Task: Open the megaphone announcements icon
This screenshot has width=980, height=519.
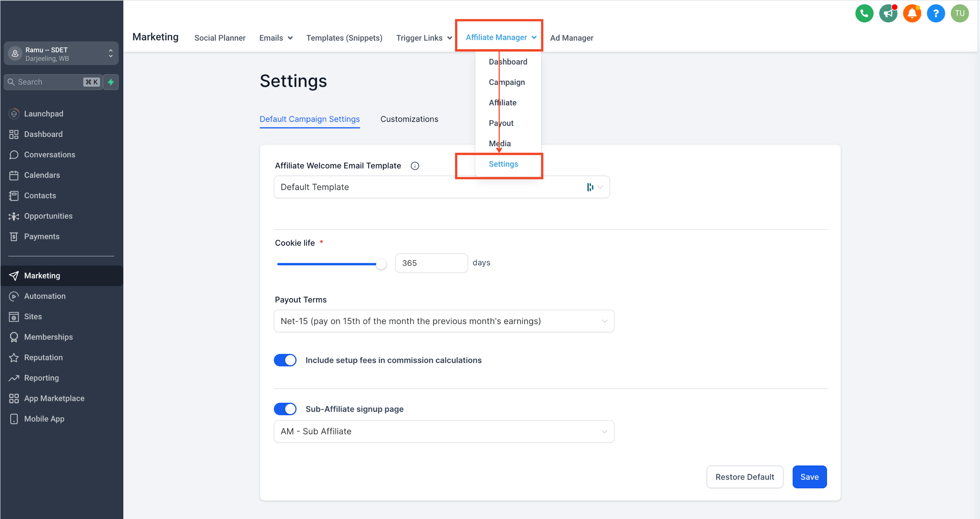Action: pyautogui.click(x=888, y=14)
